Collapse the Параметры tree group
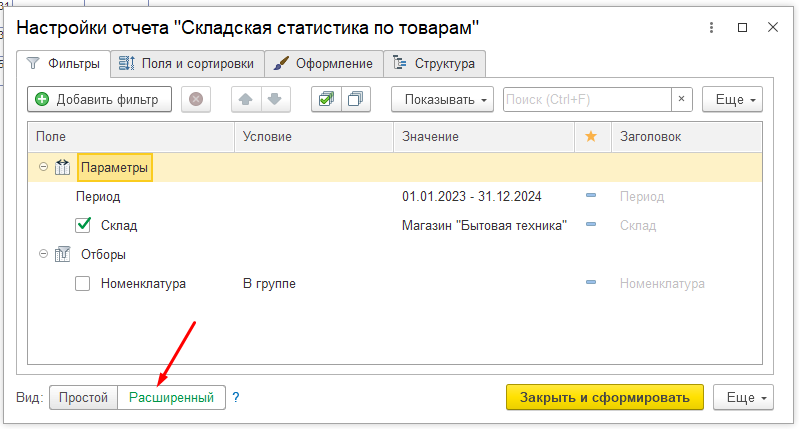This screenshot has height=429, width=799. (44, 167)
